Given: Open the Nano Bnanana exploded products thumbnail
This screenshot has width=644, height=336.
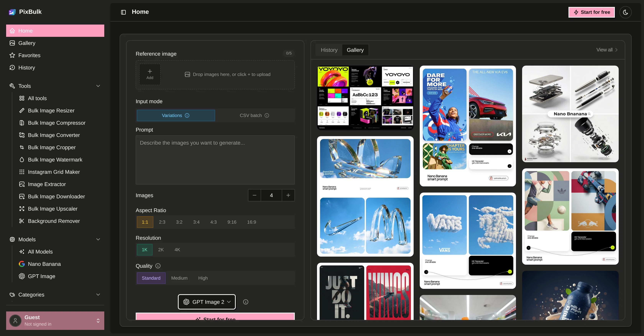Looking at the screenshot, I should [570, 114].
